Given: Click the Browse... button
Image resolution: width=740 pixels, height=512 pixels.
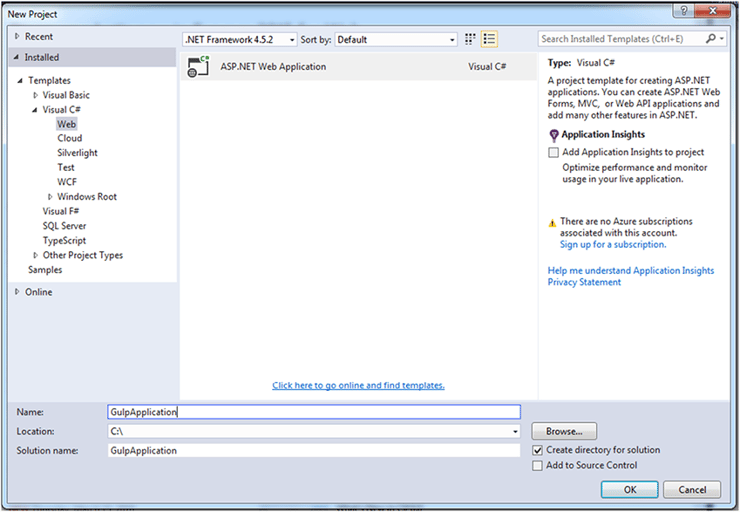Looking at the screenshot, I should coord(564,431).
